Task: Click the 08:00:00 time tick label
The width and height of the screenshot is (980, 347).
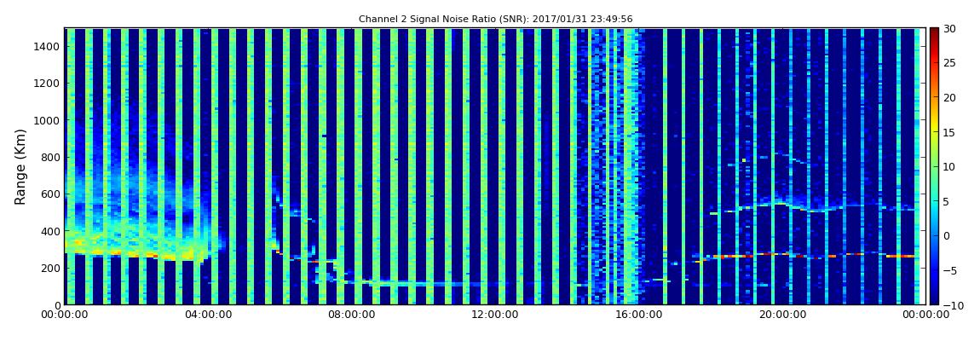Action: (x=350, y=315)
